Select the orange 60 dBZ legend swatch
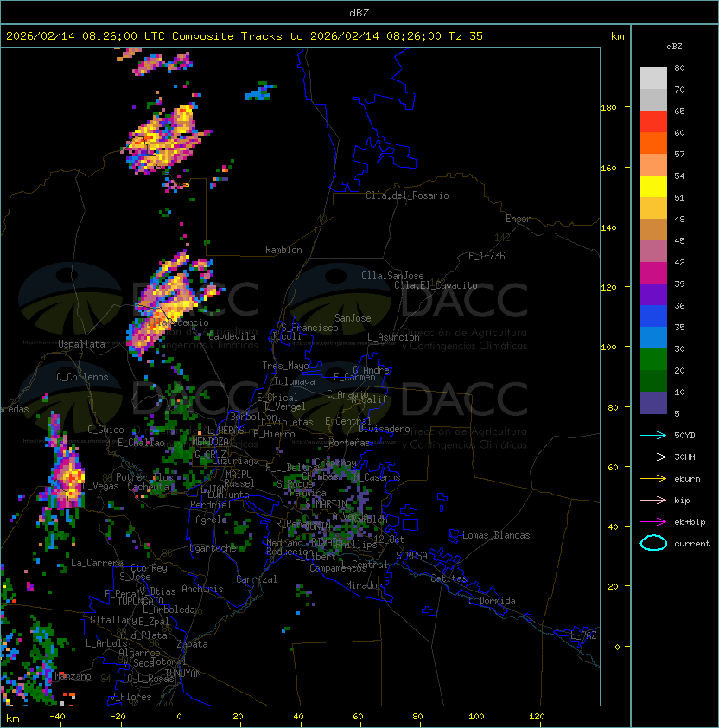 coord(653,143)
